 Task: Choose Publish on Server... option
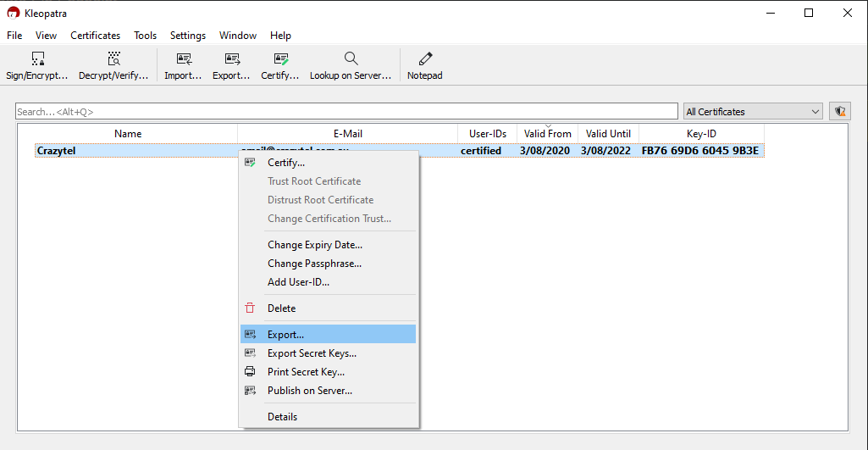click(x=310, y=391)
